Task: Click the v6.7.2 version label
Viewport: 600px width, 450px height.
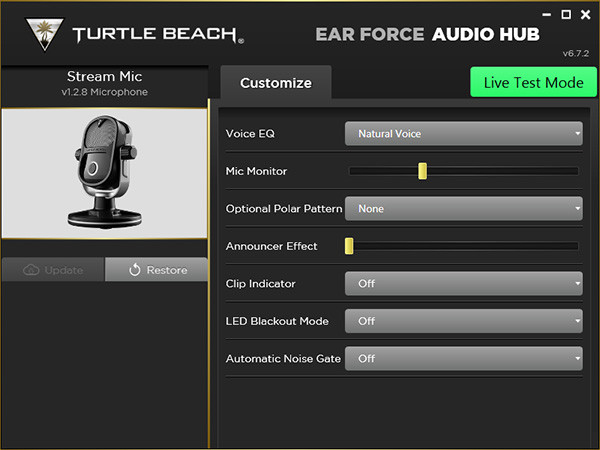Action: (x=576, y=52)
